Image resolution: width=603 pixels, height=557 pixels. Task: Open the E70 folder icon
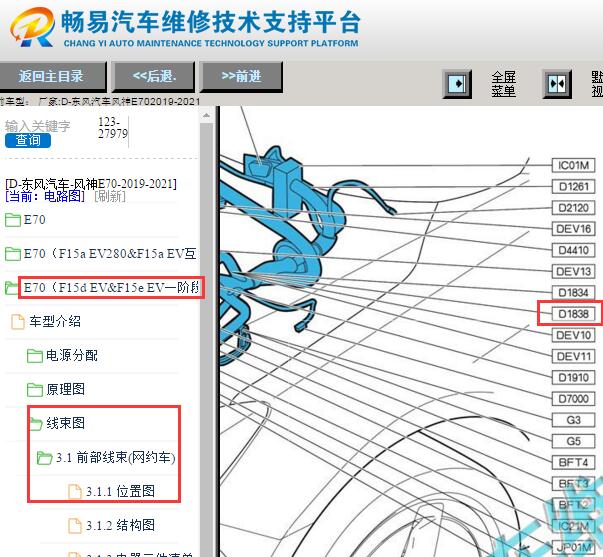click(x=13, y=220)
